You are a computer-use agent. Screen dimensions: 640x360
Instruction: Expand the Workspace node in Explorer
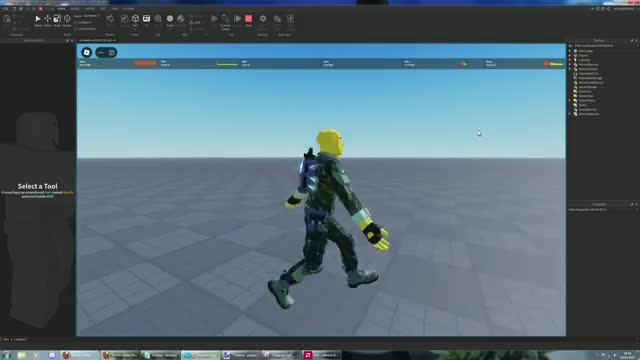pos(570,51)
